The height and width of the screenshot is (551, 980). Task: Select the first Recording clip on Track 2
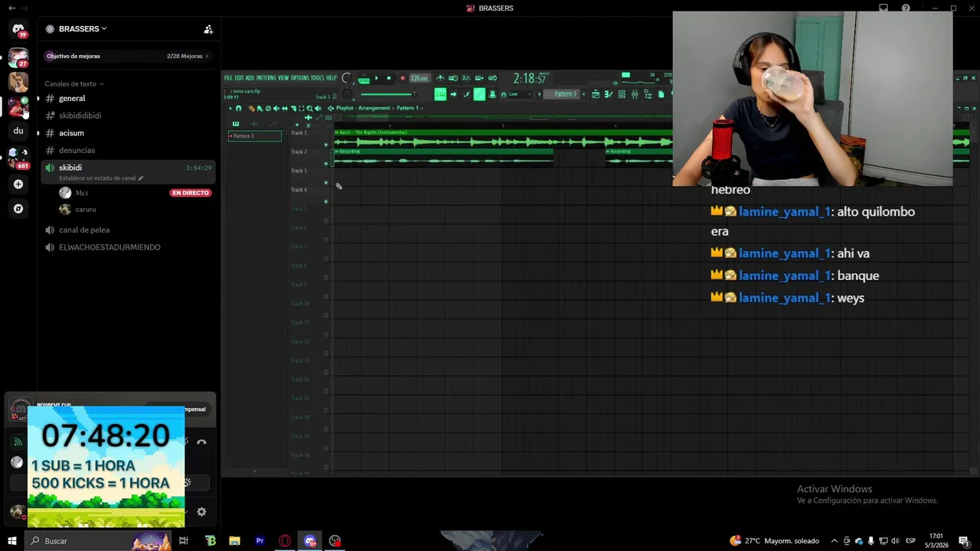click(x=443, y=158)
